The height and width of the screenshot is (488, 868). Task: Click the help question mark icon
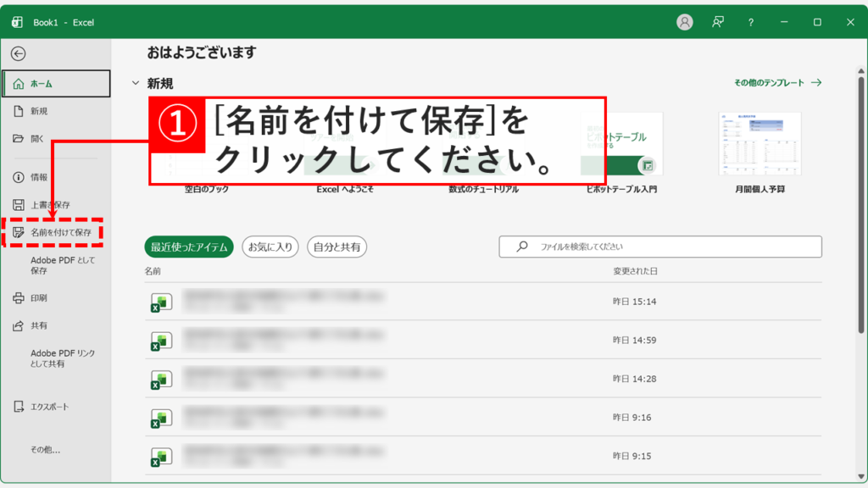point(751,22)
